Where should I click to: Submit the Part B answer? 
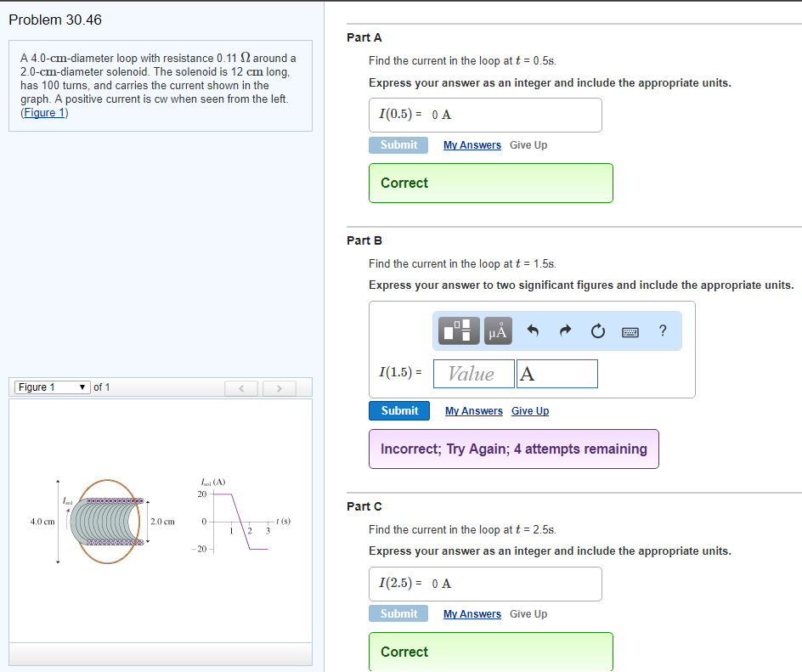click(398, 410)
